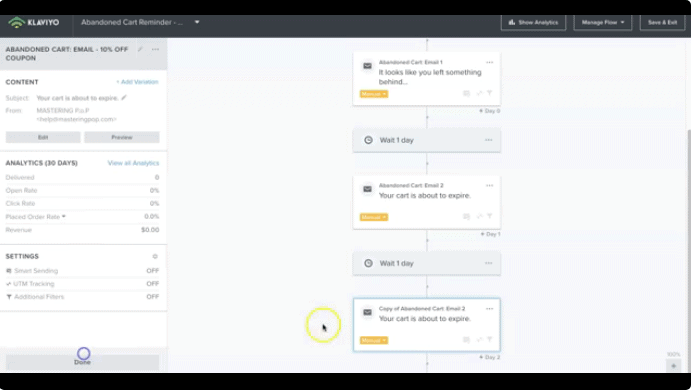This screenshot has height=390, width=693.
Task: Click envelope icon on Email 2 card
Action: (367, 189)
